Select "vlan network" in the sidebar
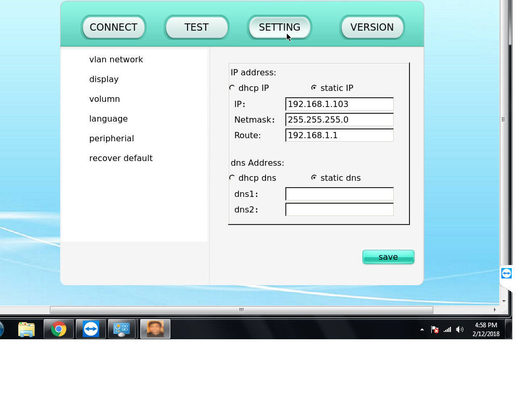532x399 pixels. point(116,59)
